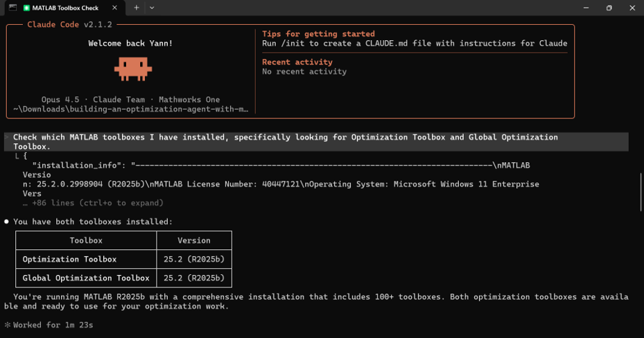Click the 'Global Optimization Toolbox' table cell

click(x=86, y=278)
